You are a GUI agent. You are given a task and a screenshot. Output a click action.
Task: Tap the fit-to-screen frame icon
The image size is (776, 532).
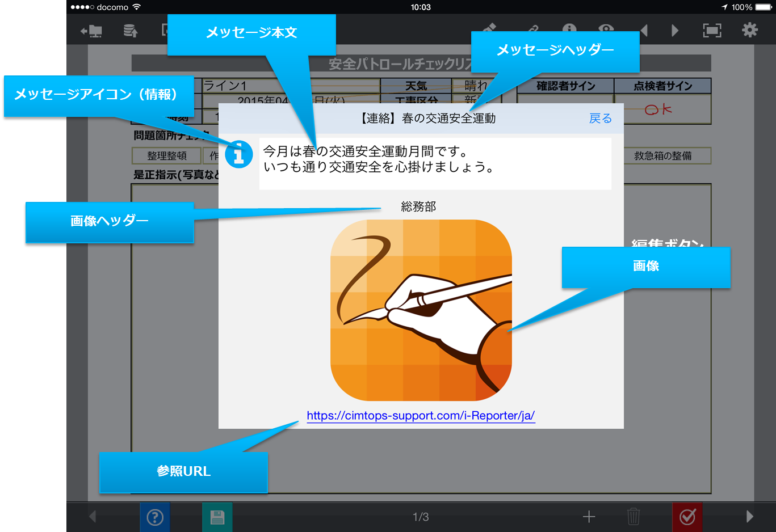(x=712, y=31)
